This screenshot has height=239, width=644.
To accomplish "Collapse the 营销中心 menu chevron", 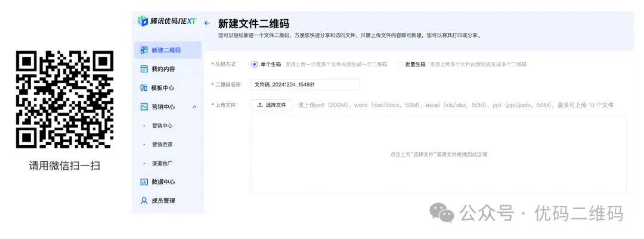I will 194,106.
